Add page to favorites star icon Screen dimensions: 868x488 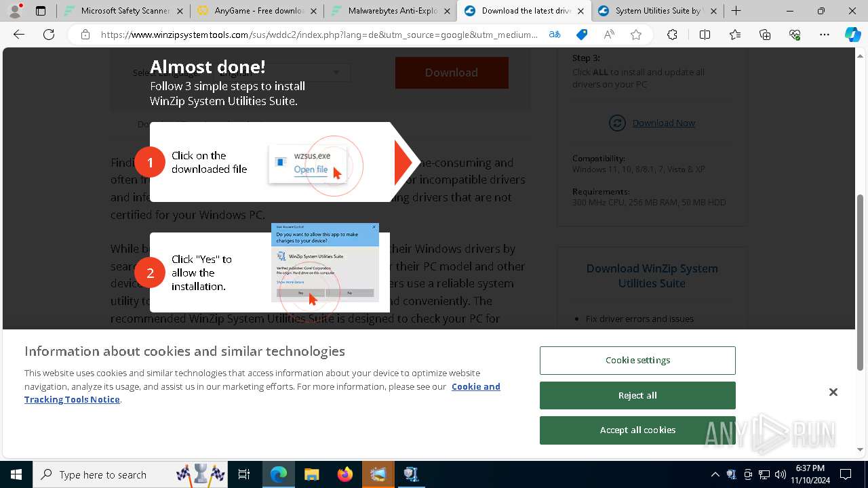636,35
